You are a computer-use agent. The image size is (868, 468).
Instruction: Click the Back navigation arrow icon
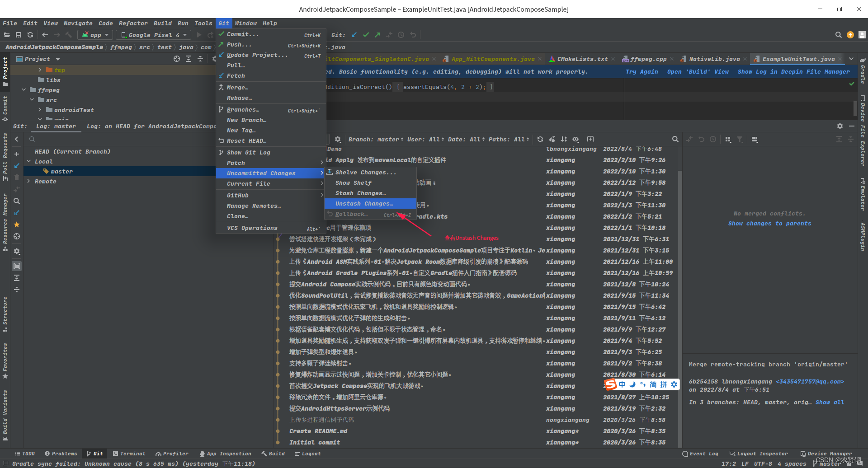click(45, 35)
